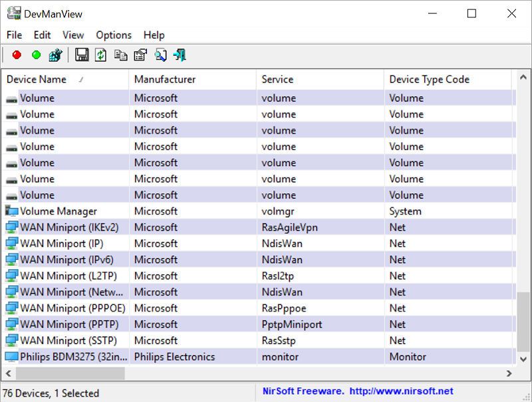The width and height of the screenshot is (532, 402).
Task: Click the WAN Miniport (SSTP) network icon
Action: tap(11, 341)
